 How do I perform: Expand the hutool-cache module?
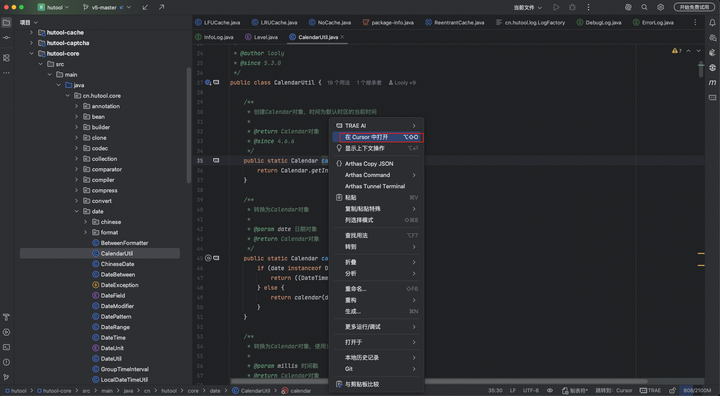31,33
